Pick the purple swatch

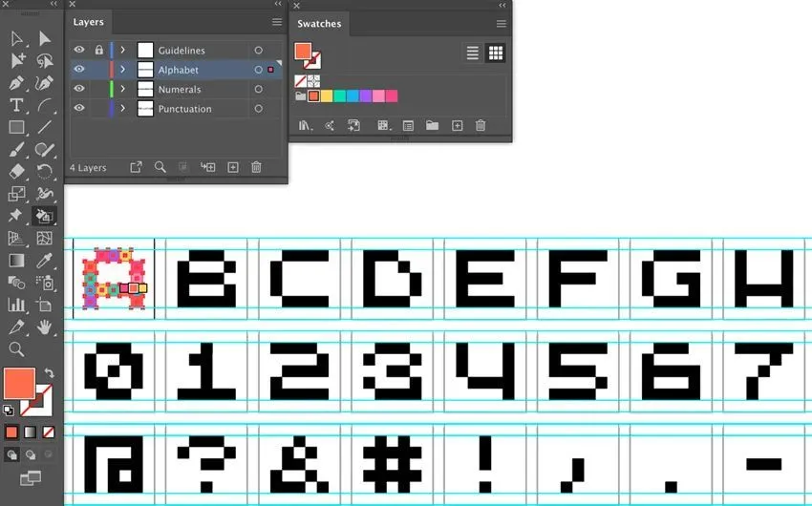[366, 95]
